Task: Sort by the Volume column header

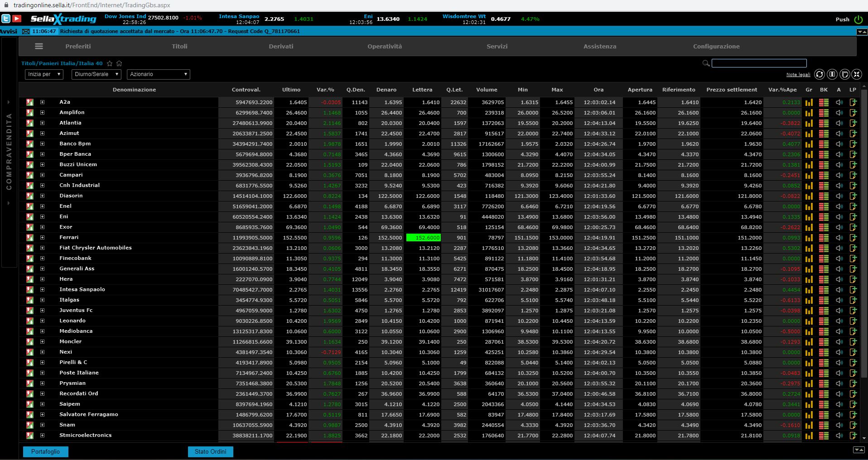Action: pos(487,90)
